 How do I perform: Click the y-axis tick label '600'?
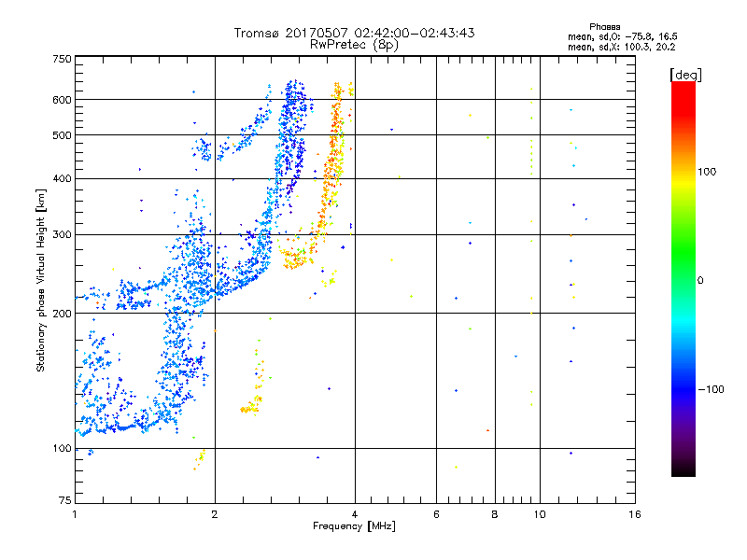point(62,100)
